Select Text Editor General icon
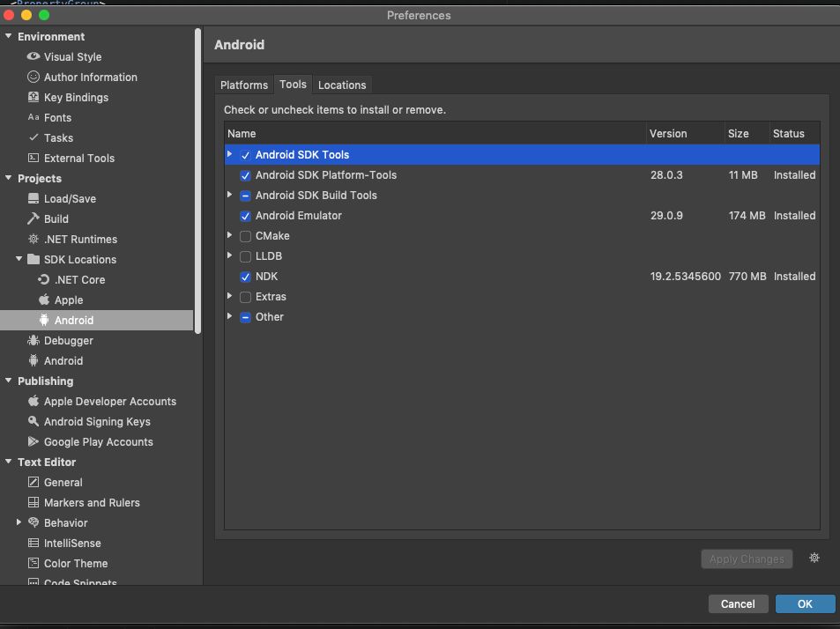 (x=33, y=482)
